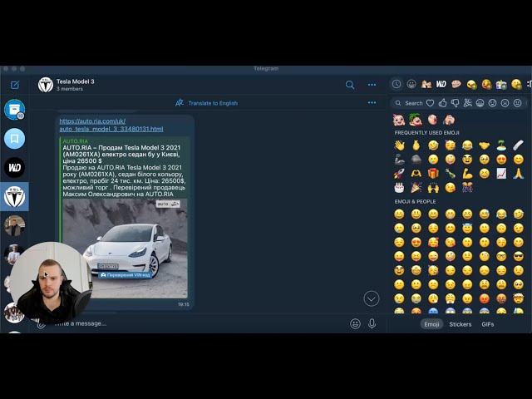Filter emoji by heart category
Image resolution: width=532 pixels, height=399 pixels.
point(431,103)
